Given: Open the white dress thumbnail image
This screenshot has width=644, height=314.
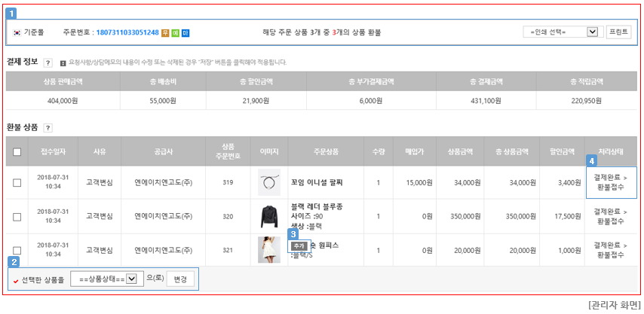Looking at the screenshot, I should click(x=269, y=250).
